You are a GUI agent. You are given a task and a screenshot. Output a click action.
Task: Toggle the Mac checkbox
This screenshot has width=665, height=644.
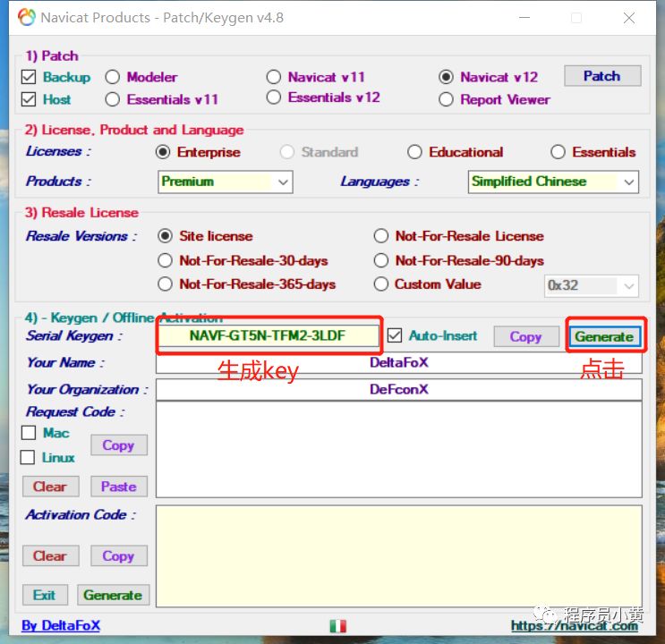click(x=29, y=433)
